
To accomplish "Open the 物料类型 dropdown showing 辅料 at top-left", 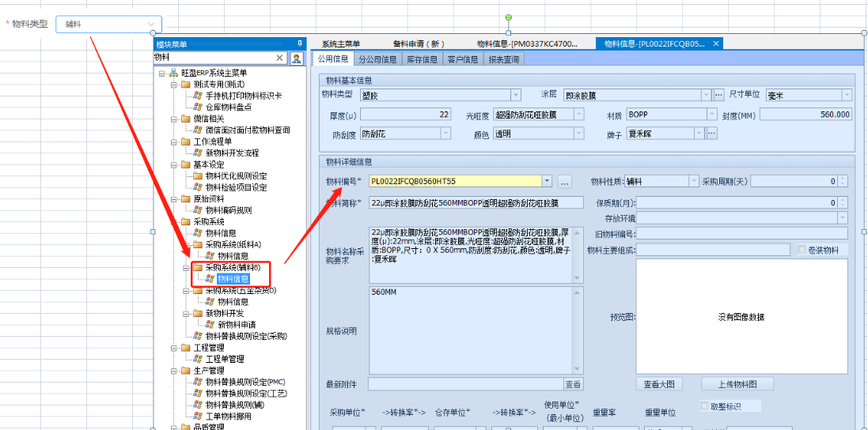I will click(x=109, y=25).
